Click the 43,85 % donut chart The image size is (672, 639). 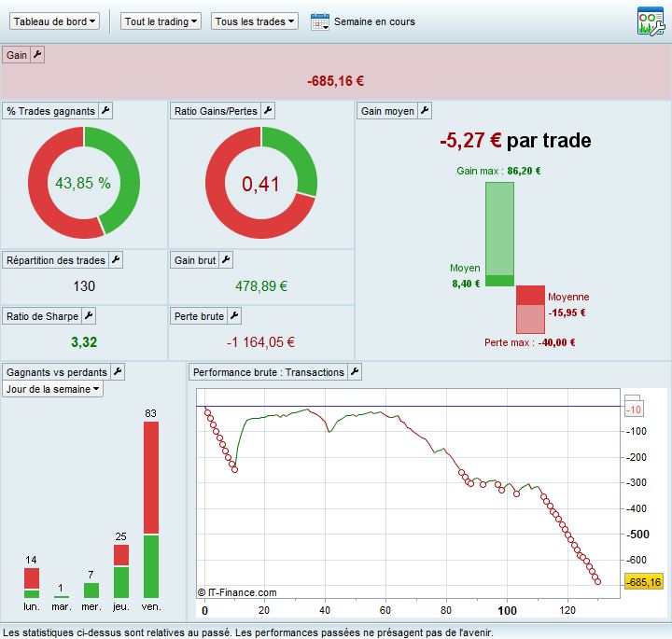(x=84, y=183)
